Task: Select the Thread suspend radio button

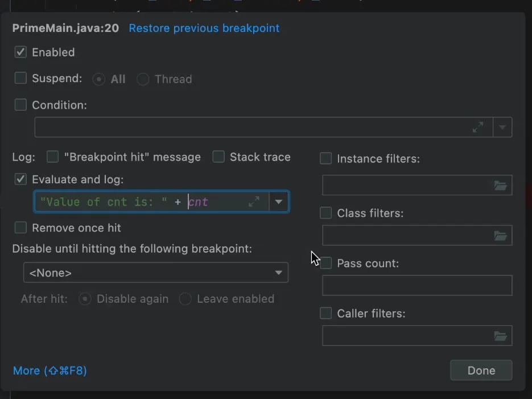Action: (x=143, y=79)
